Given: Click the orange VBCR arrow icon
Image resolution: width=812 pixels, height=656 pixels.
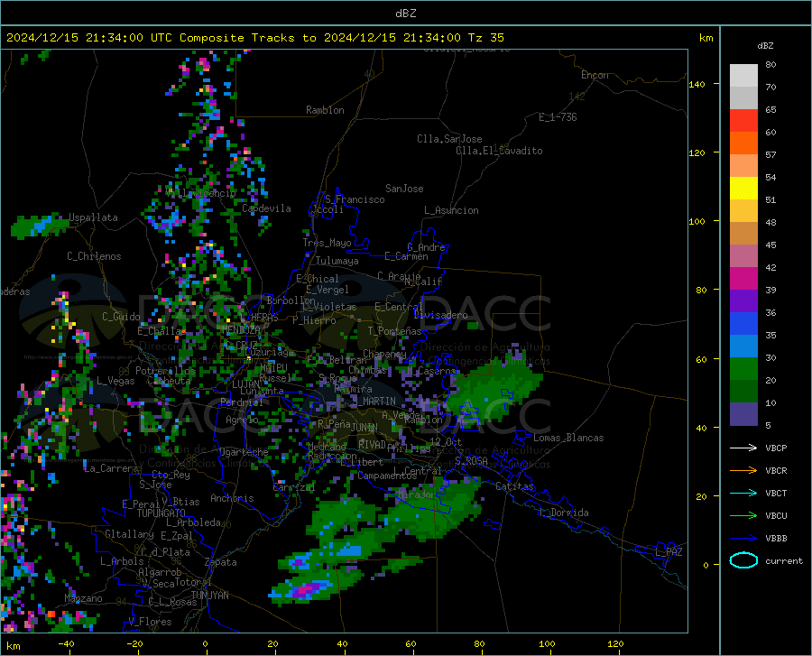Looking at the screenshot, I should coord(743,471).
